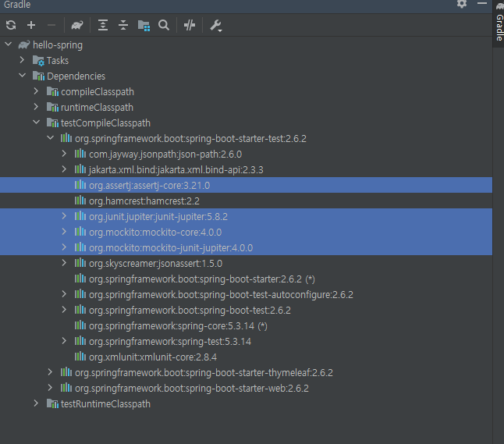Open Gradle build tool settings wrench
504x444 pixels.
tap(215, 26)
